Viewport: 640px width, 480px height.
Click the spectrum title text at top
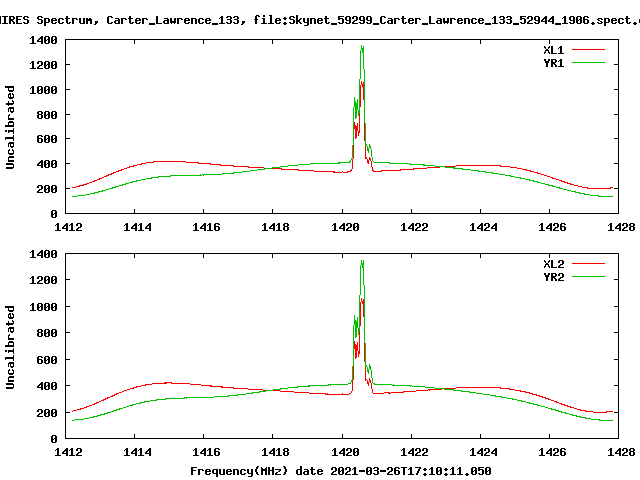[320, 20]
